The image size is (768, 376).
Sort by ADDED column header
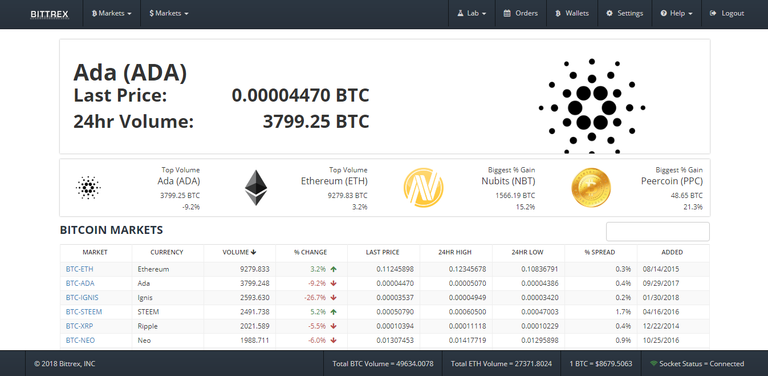672,253
